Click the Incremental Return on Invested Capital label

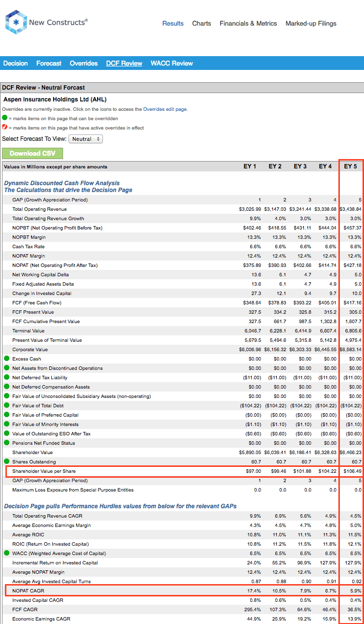coord(55,562)
